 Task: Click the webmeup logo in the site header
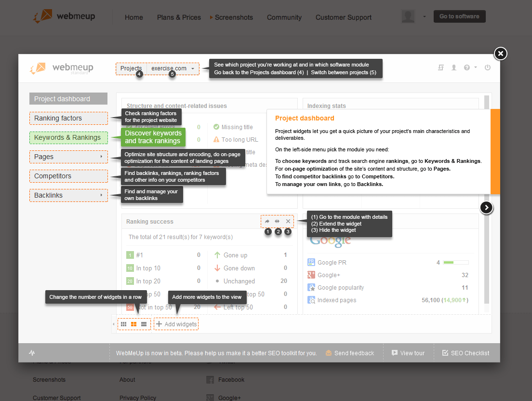pos(64,16)
